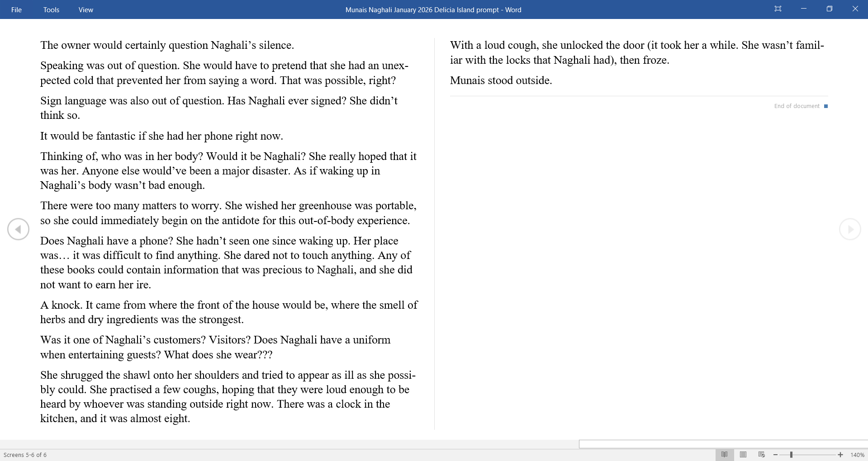Click the auto-hide reading toolbar icon
Image resolution: width=868 pixels, height=461 pixels.
coord(778,9)
